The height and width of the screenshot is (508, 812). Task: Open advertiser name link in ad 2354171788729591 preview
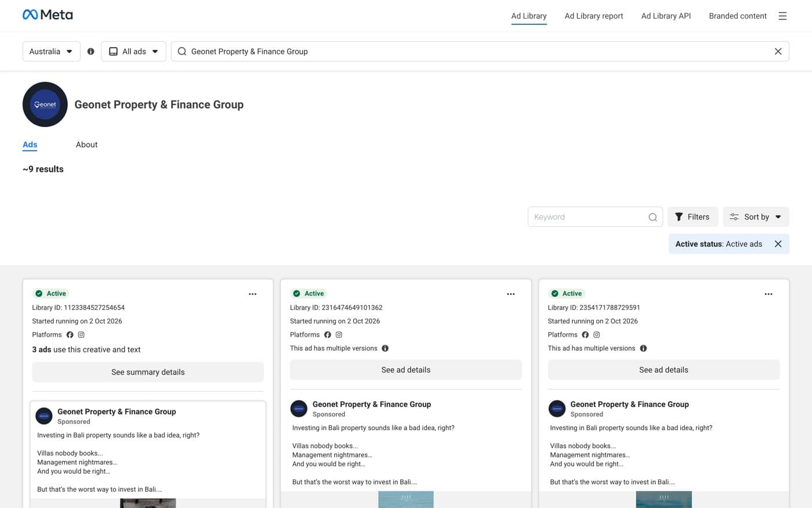click(x=629, y=404)
